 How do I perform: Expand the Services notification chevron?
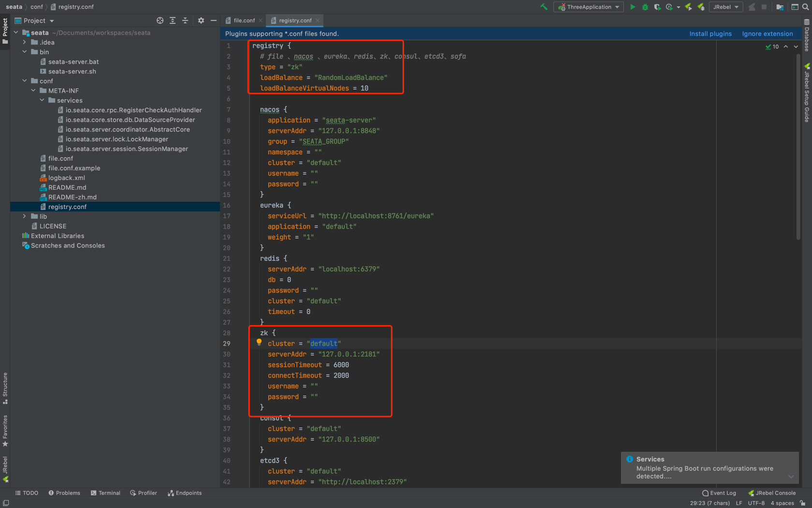coord(791,477)
